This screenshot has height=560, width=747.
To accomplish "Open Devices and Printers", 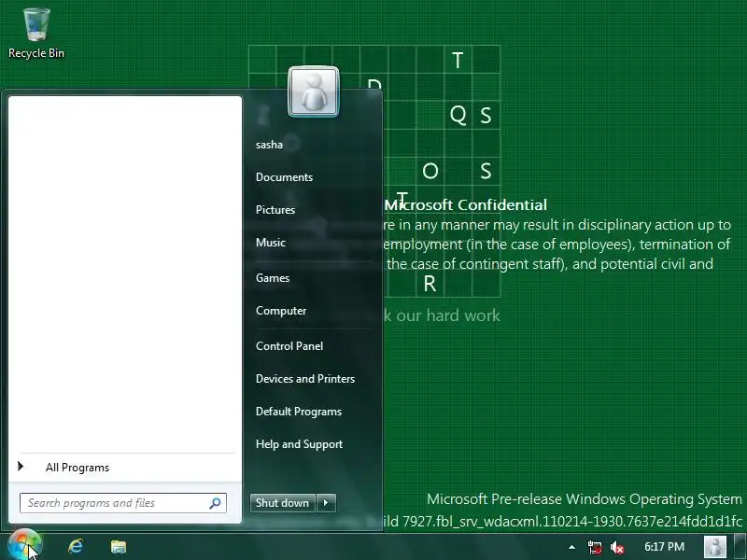I will (x=305, y=379).
